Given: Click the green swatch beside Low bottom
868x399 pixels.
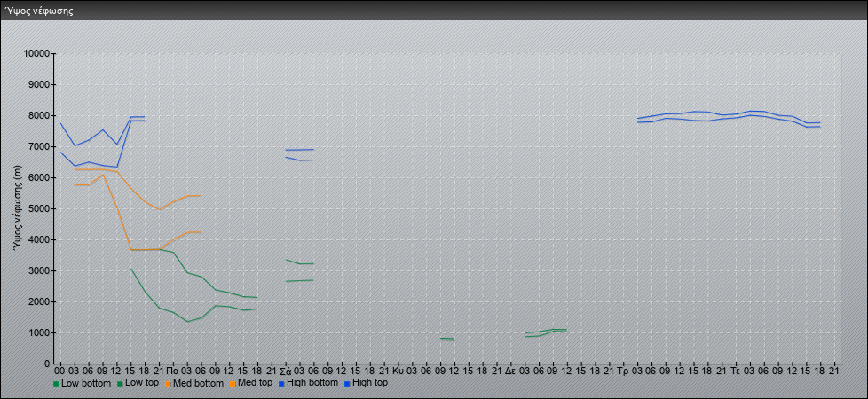Looking at the screenshot, I should point(57,384).
